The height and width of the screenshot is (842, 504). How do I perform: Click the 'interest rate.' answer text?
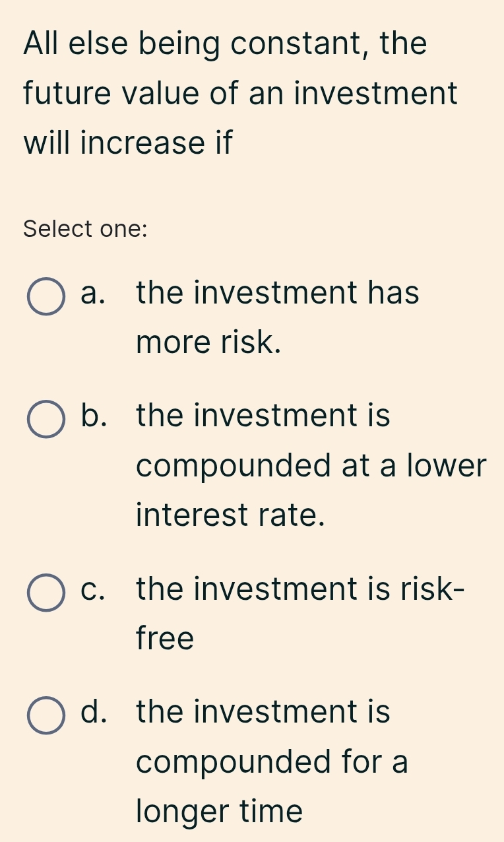tap(231, 515)
